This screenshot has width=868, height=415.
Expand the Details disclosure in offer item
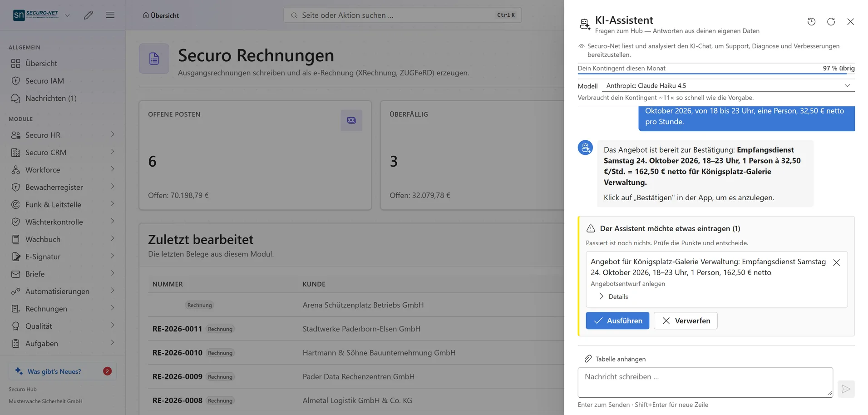point(613,296)
